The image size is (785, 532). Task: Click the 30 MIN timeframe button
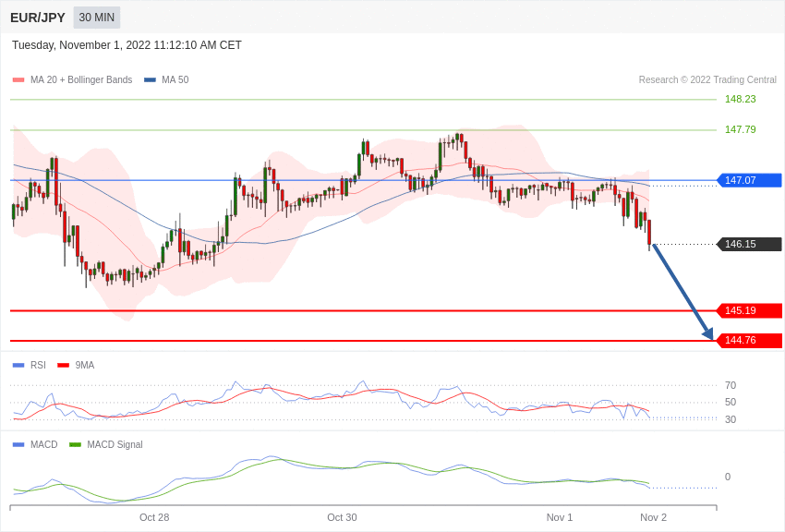[x=97, y=18]
